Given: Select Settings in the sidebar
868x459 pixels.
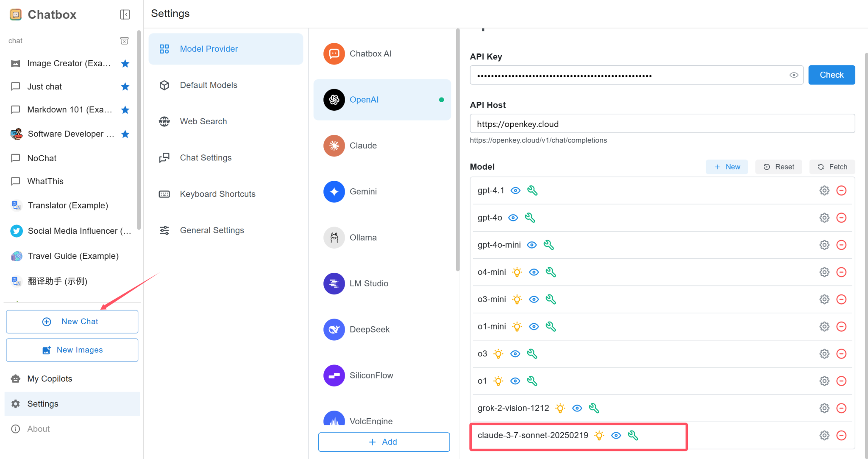Looking at the screenshot, I should (72, 404).
